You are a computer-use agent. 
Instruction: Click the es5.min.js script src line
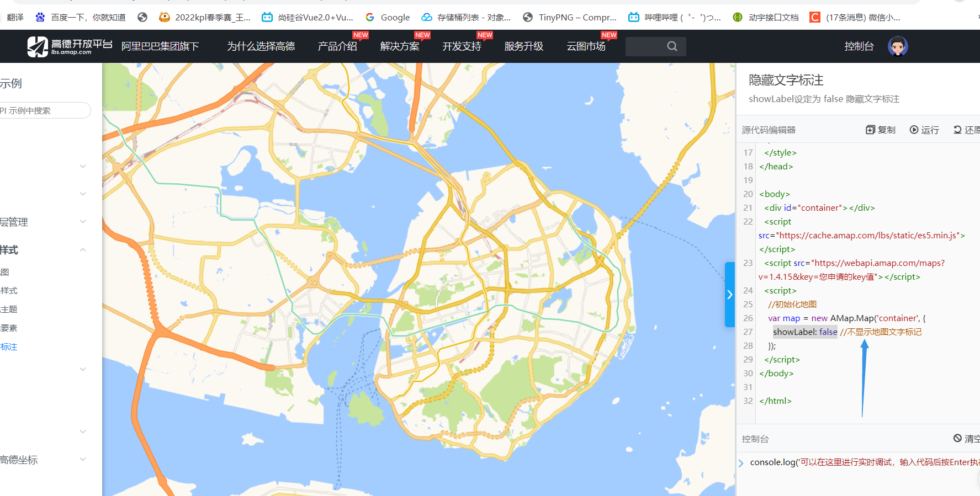coord(861,235)
